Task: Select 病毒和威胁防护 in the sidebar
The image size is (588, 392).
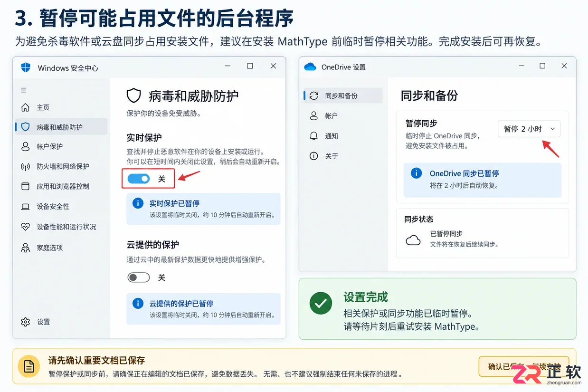Action: coord(61,127)
